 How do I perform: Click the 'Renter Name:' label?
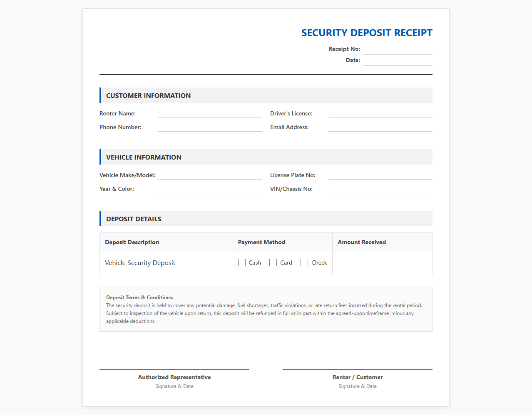pyautogui.click(x=117, y=113)
